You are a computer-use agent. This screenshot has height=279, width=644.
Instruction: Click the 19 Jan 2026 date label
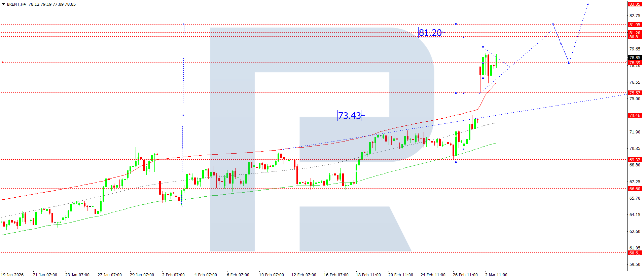12,275
